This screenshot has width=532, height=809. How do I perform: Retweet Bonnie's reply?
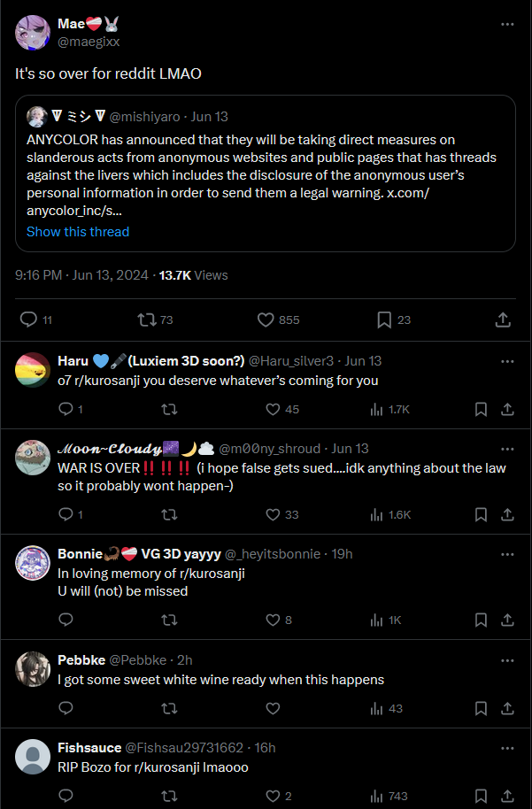pyautogui.click(x=169, y=620)
